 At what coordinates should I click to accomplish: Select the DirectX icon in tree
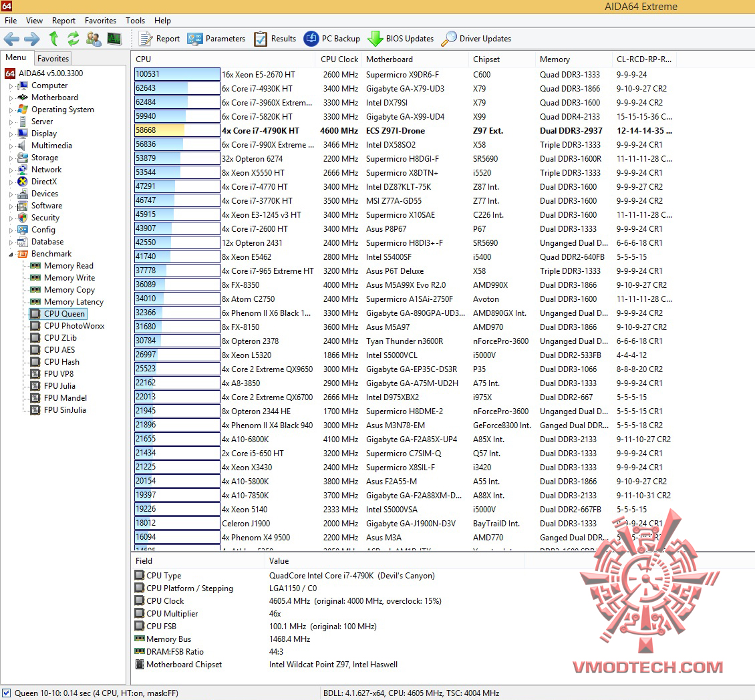point(23,182)
